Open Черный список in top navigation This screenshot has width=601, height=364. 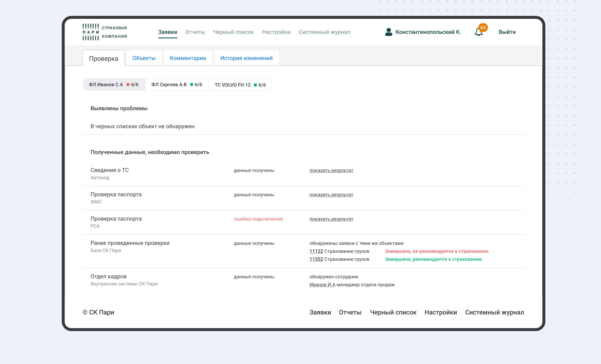(233, 32)
